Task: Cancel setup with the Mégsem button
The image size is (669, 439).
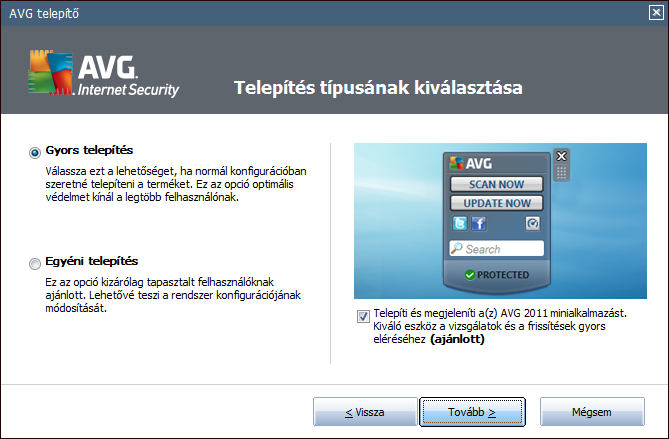Action: click(x=592, y=412)
